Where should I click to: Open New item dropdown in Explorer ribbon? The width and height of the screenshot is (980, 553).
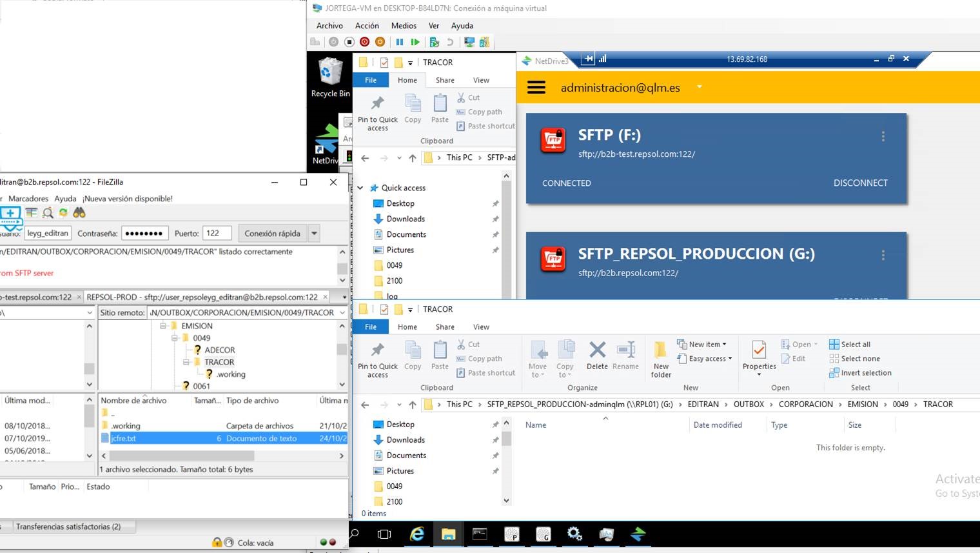(701, 345)
